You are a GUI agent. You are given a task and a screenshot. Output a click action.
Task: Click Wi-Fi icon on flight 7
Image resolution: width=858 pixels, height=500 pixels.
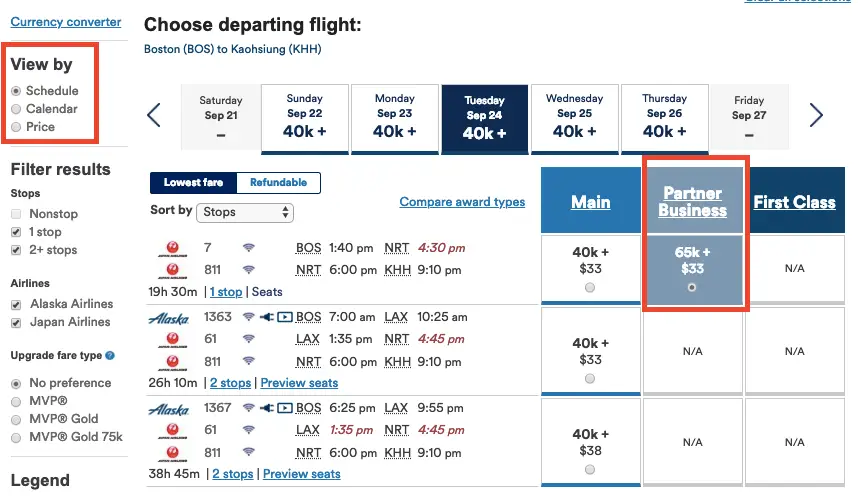click(249, 248)
